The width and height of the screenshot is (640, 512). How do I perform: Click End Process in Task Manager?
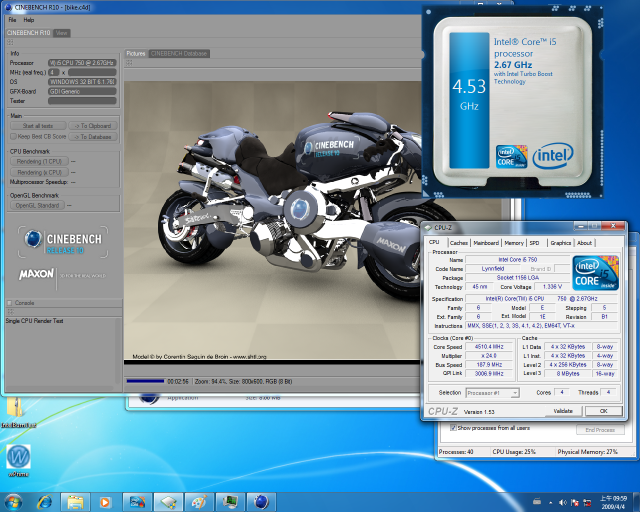(600, 430)
